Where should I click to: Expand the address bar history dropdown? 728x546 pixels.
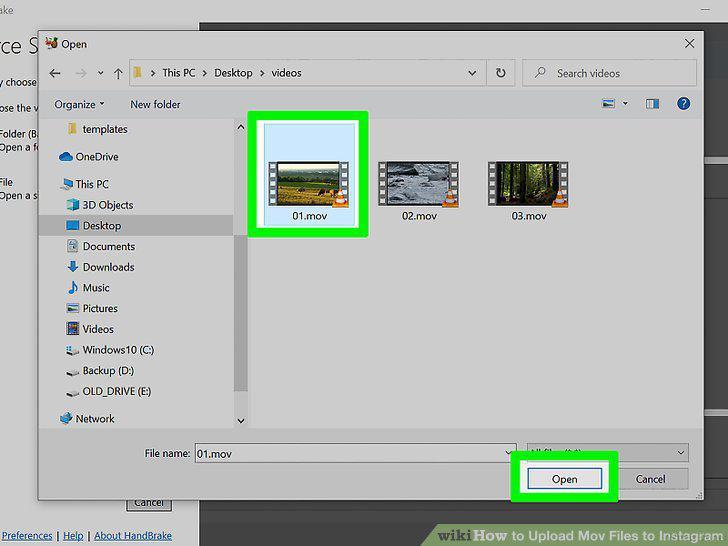tap(472, 73)
